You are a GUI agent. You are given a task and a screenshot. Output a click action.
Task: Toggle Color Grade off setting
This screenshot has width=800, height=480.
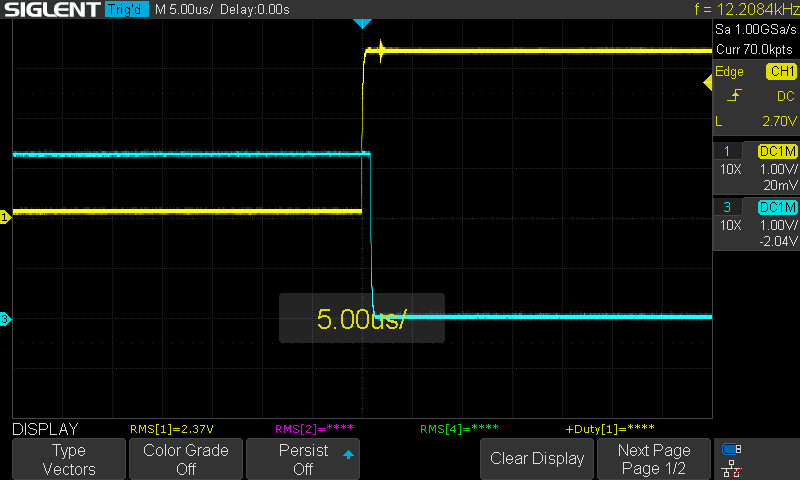click(x=186, y=459)
